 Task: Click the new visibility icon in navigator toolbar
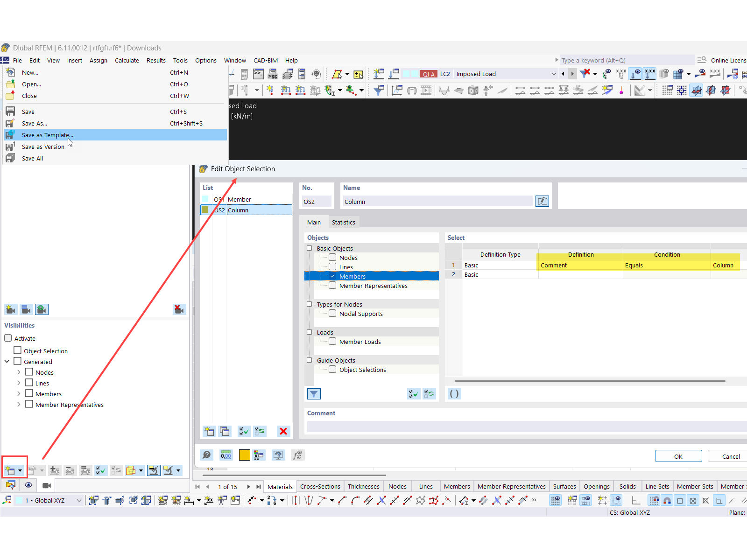point(10,470)
